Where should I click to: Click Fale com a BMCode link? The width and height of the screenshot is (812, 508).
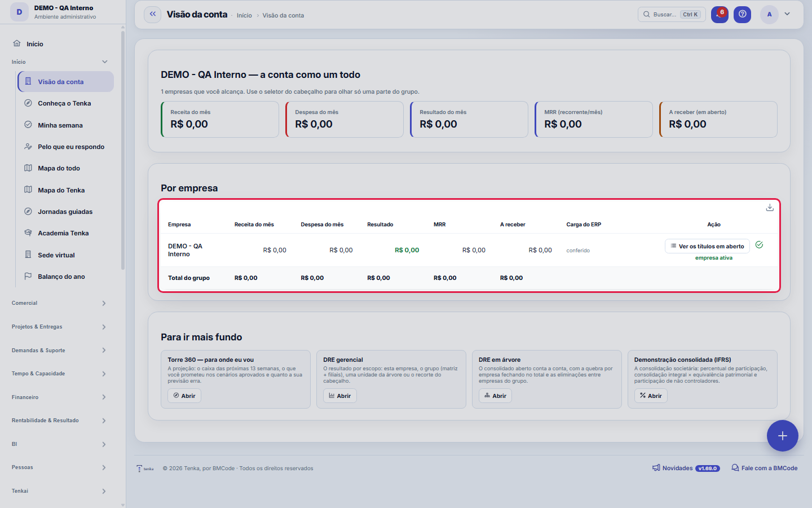(x=765, y=468)
